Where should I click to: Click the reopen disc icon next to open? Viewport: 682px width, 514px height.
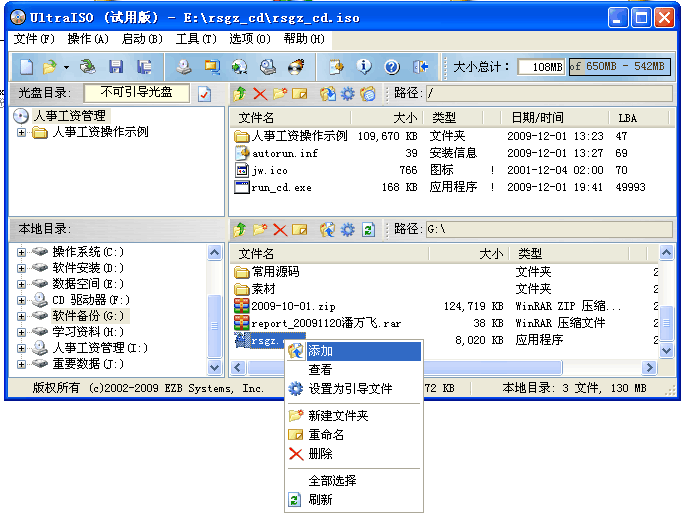coord(88,67)
